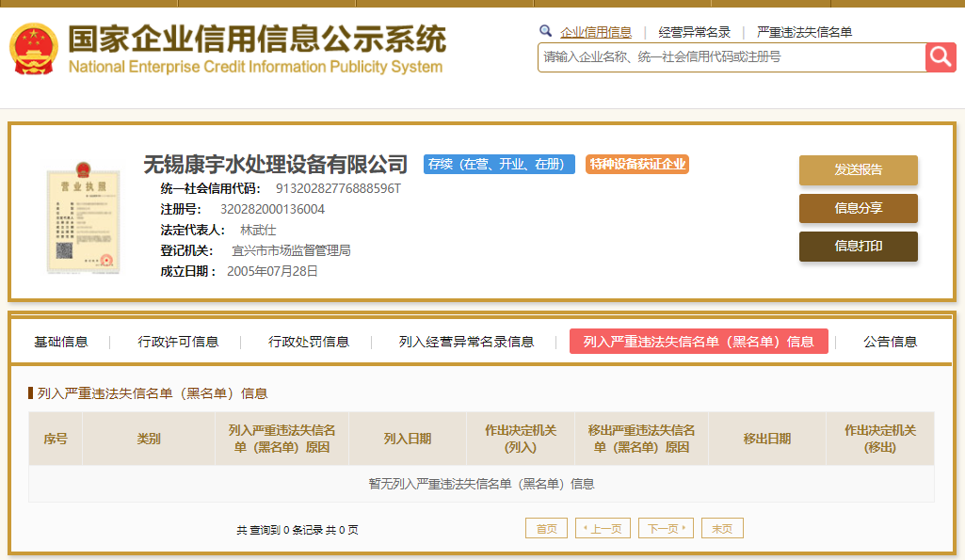
Task: Click the red search magnifier button
Action: [941, 57]
